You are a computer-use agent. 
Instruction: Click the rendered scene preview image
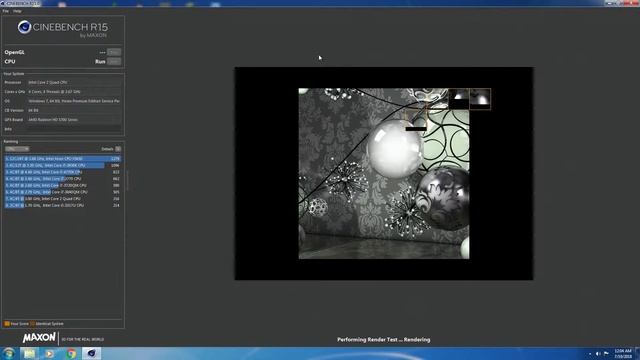coord(384,173)
